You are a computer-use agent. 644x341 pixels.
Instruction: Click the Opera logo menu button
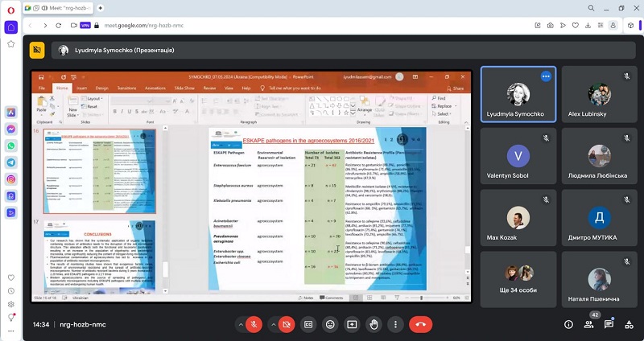pos(11,10)
